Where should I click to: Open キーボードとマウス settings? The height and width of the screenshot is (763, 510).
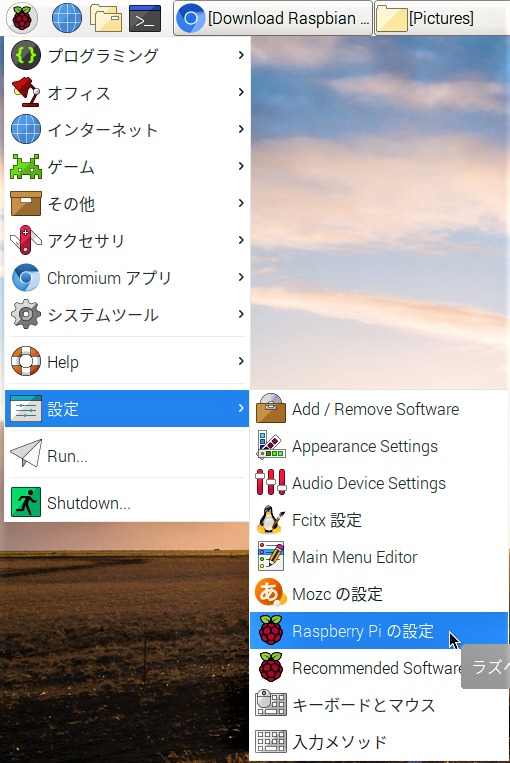click(x=379, y=705)
